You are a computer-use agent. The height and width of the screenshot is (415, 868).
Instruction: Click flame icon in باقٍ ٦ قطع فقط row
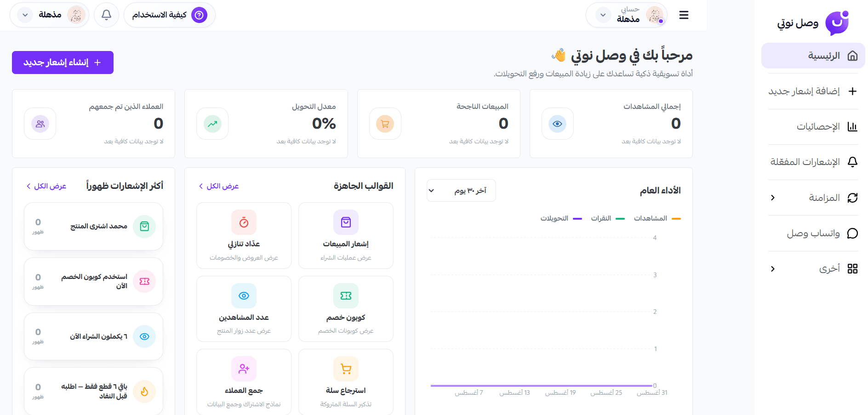(144, 392)
